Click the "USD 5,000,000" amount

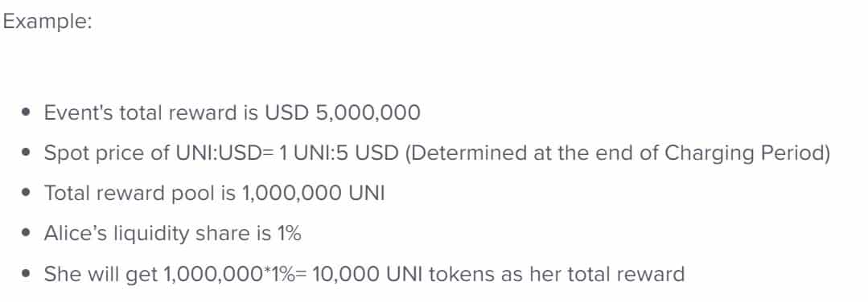point(343,112)
